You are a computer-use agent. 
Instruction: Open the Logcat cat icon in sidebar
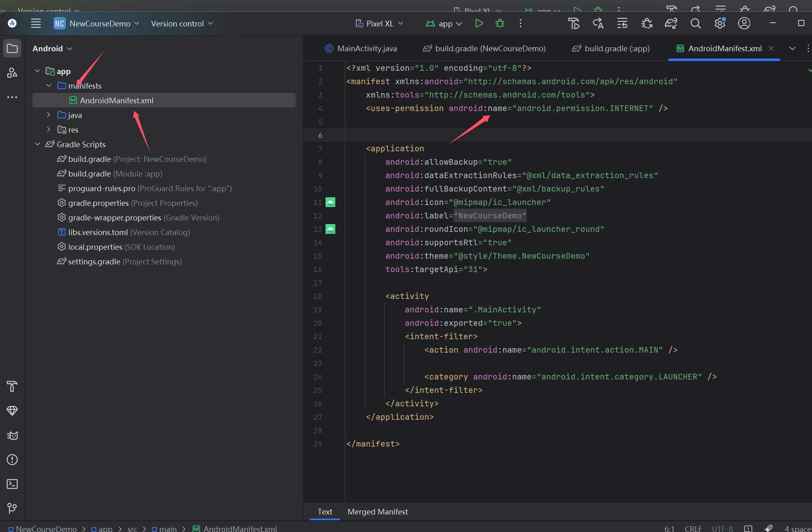12,436
